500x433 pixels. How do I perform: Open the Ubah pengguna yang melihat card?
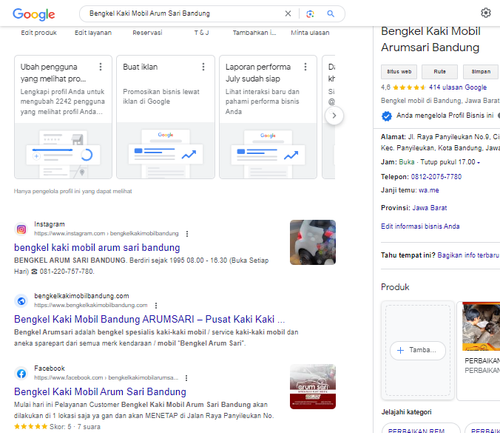coord(63,117)
